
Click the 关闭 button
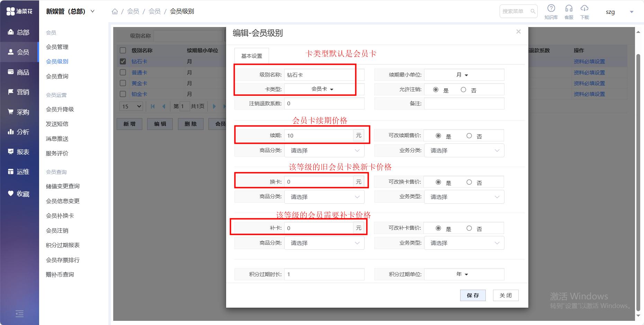pyautogui.click(x=506, y=295)
